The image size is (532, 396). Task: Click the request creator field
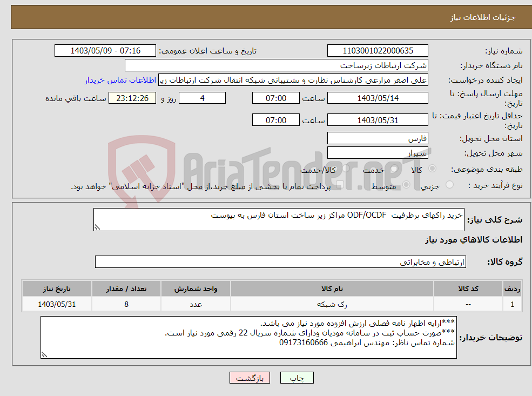click(x=293, y=80)
